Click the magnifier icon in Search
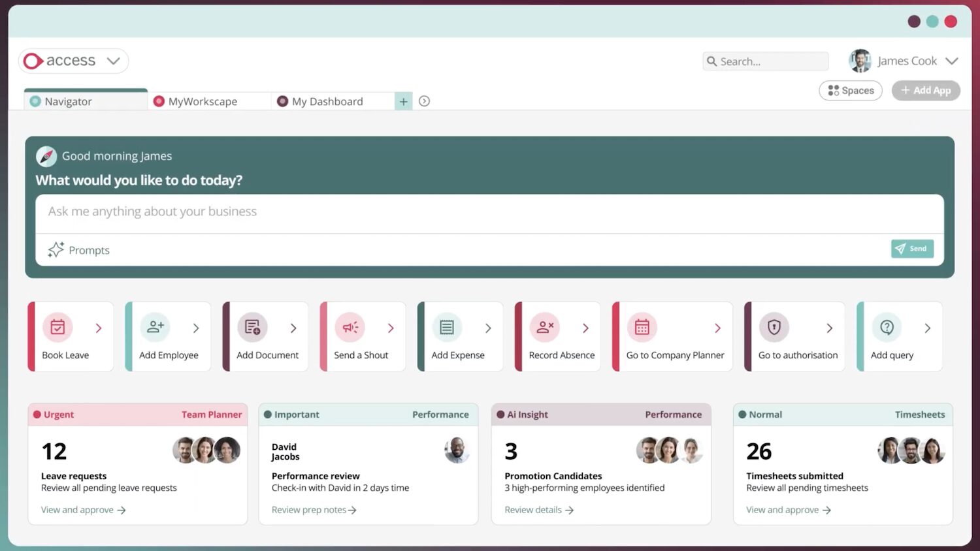The height and width of the screenshot is (551, 980). click(x=711, y=61)
